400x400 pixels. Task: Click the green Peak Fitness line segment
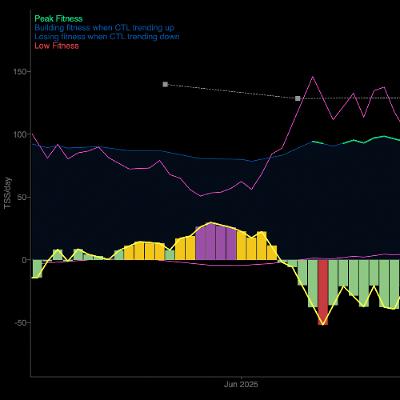click(318, 143)
